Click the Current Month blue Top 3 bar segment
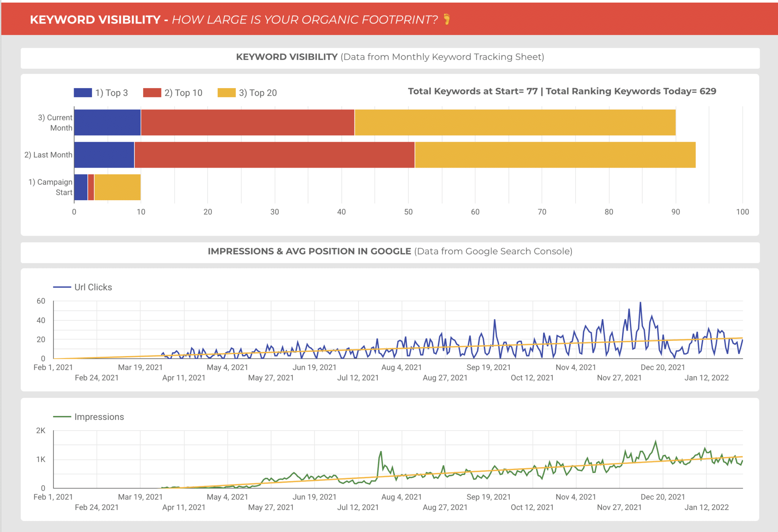This screenshot has width=778, height=532. point(108,122)
